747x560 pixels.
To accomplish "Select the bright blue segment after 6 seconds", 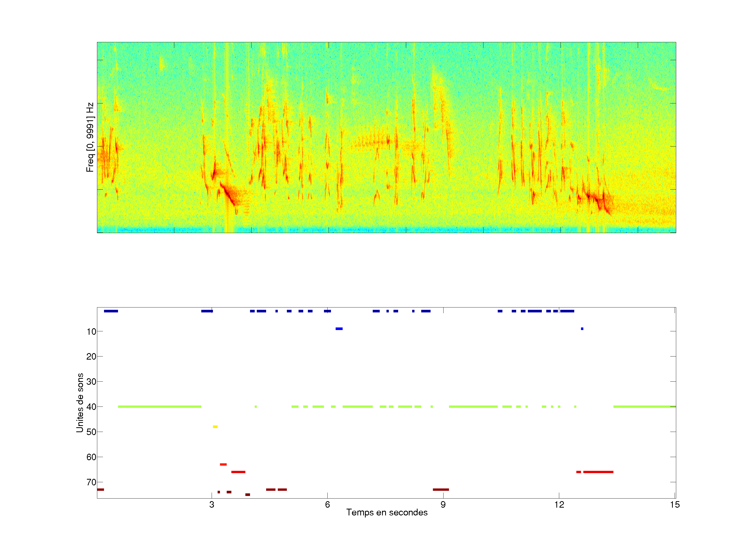I will coord(339,329).
